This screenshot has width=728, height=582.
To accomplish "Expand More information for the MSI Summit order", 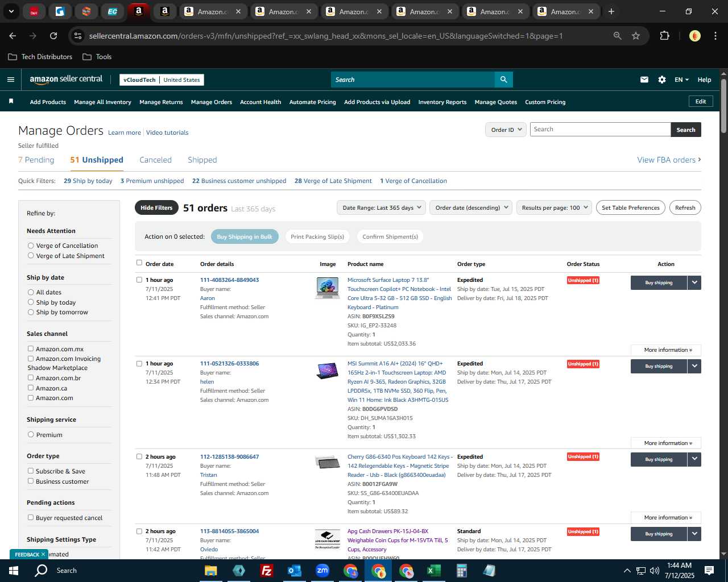I will (x=666, y=443).
